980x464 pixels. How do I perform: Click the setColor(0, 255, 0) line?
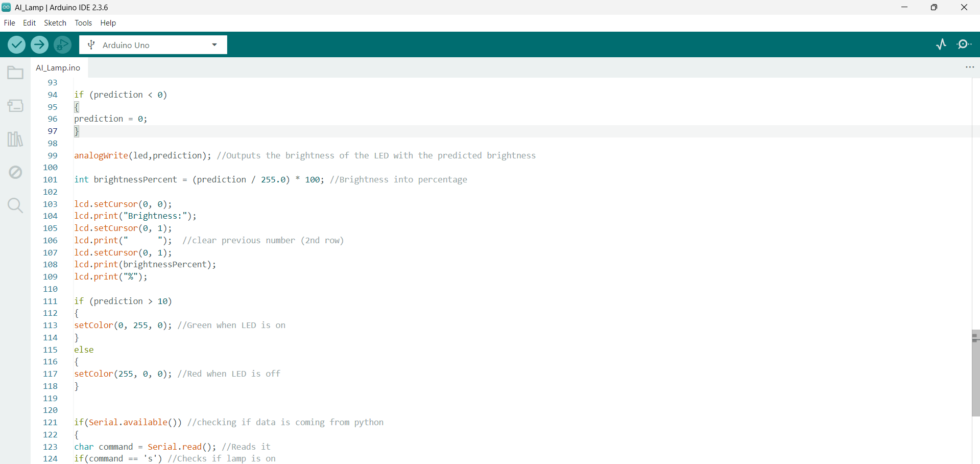point(180,325)
